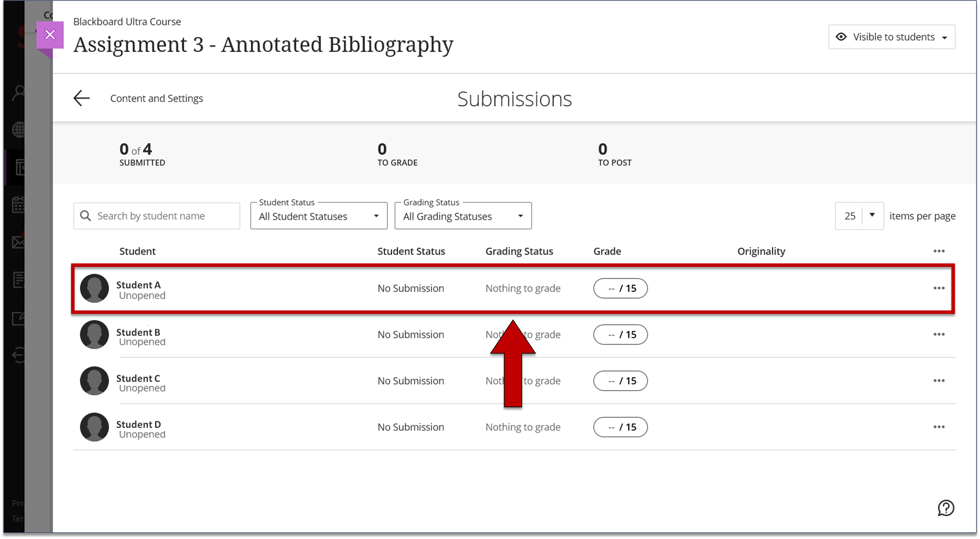Expand the Grading Status filter dropdown
This screenshot has width=980, height=539.
(x=463, y=216)
